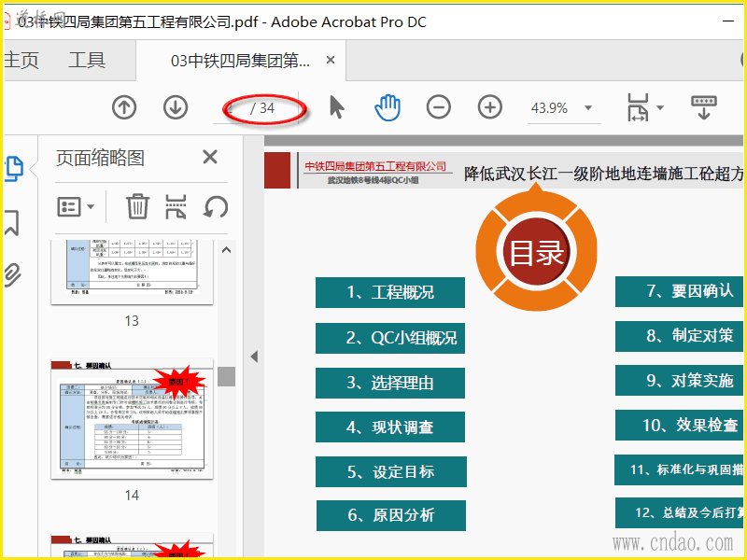This screenshot has height=560, width=747.
Task: Click the print pages scissors icon
Action: click(176, 206)
